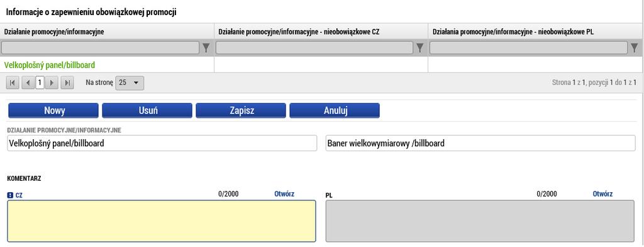644x247 pixels.
Task: Go to last page of the table
Action: click(x=67, y=83)
